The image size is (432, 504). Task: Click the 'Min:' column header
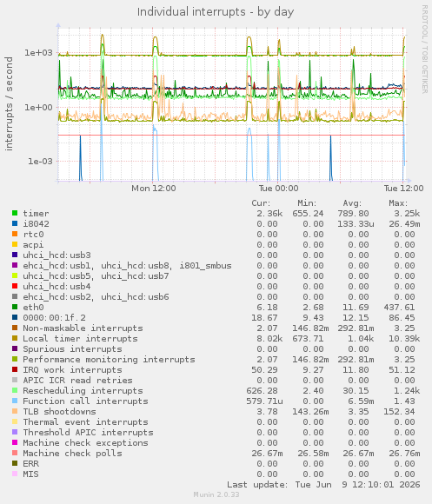point(307,203)
